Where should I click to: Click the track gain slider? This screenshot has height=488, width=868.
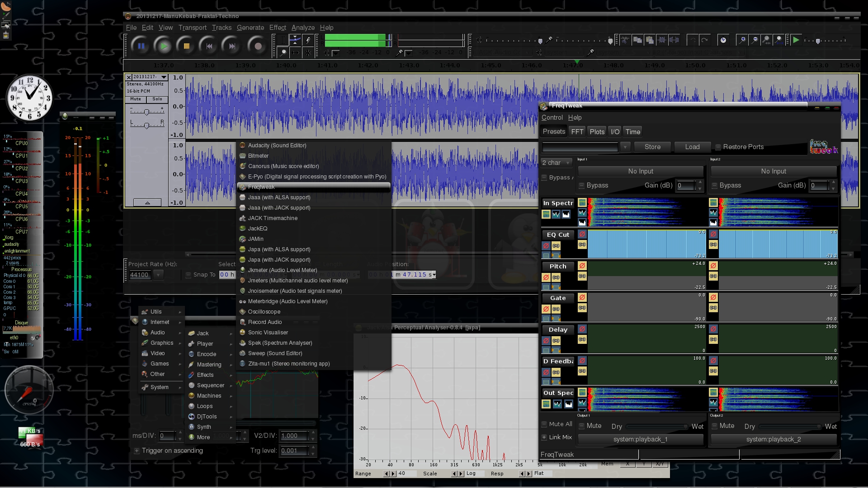coord(146,112)
